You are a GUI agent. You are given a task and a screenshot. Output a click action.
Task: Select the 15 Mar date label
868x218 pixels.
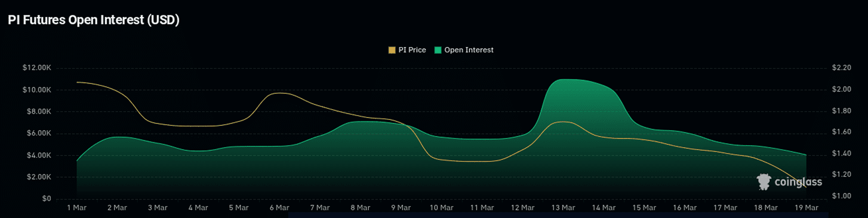tap(644, 208)
